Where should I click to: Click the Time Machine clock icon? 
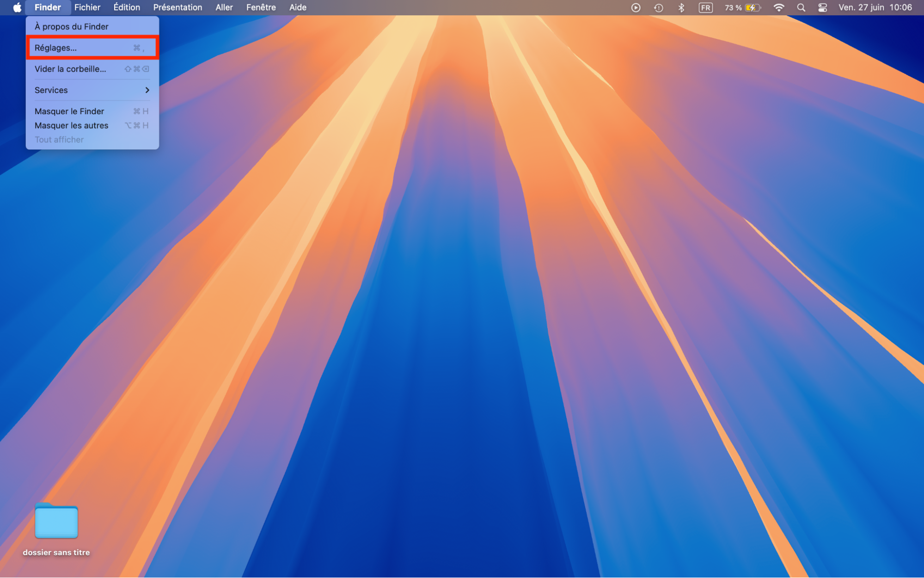(x=658, y=7)
